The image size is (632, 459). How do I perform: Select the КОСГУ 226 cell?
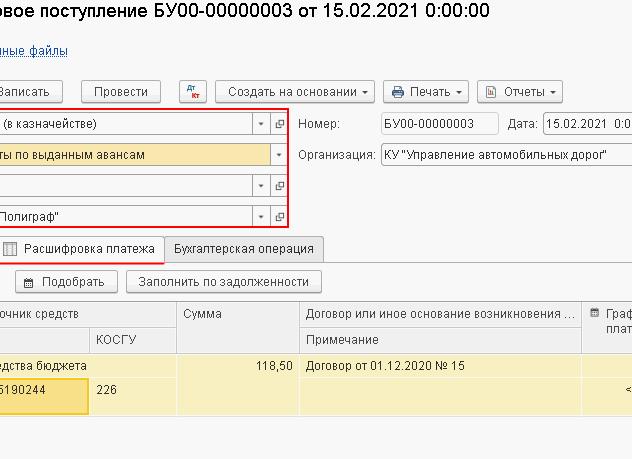[x=133, y=396]
